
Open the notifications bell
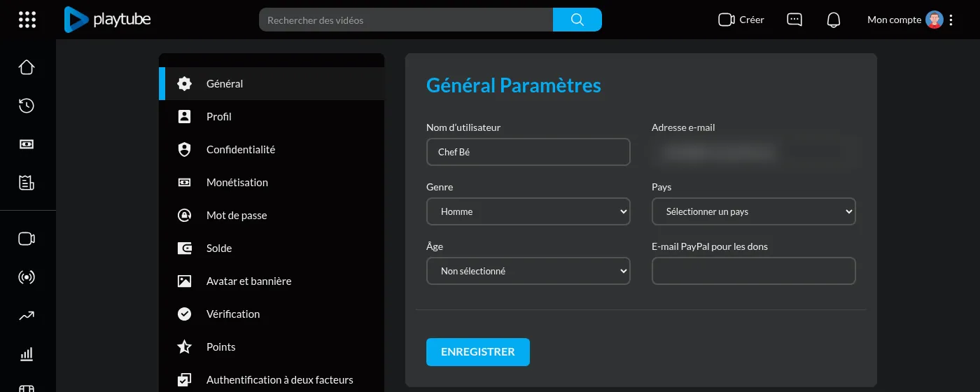[x=834, y=20]
